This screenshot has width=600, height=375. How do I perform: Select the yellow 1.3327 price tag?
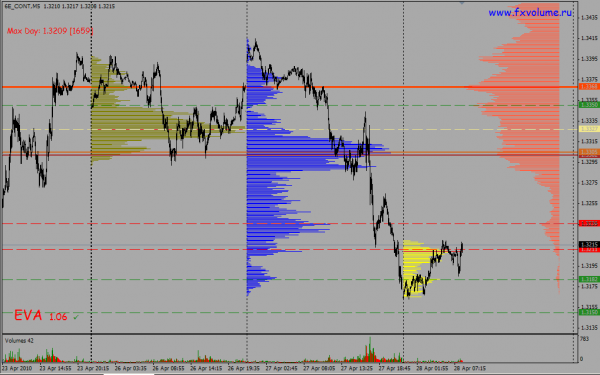589,129
